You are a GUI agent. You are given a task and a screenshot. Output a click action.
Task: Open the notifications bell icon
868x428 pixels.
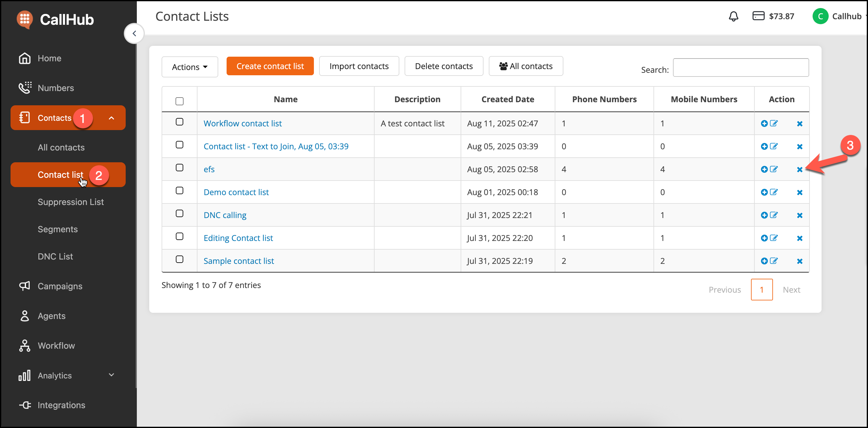(x=734, y=16)
